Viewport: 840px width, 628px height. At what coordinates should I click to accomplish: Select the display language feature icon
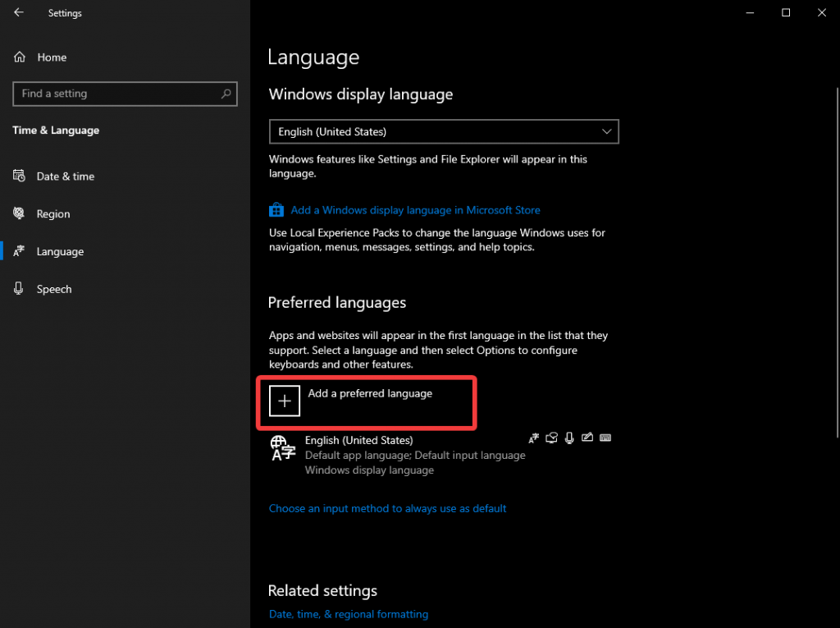[533, 438]
